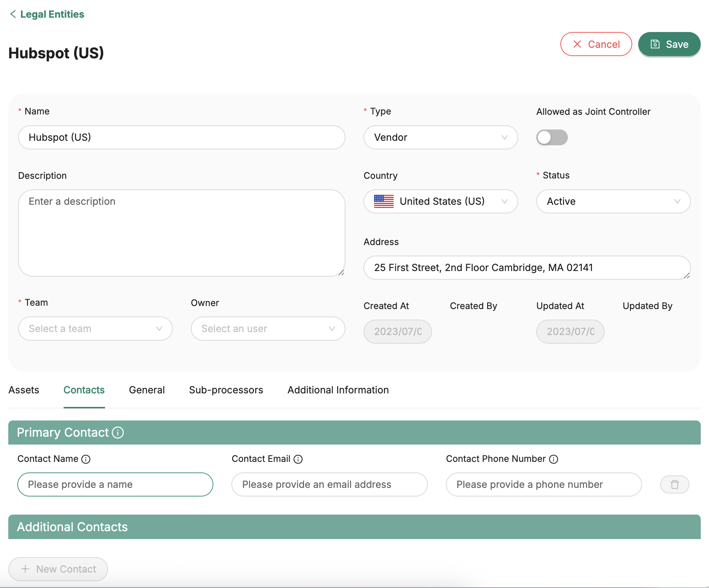Edit the Name input field

tap(181, 137)
